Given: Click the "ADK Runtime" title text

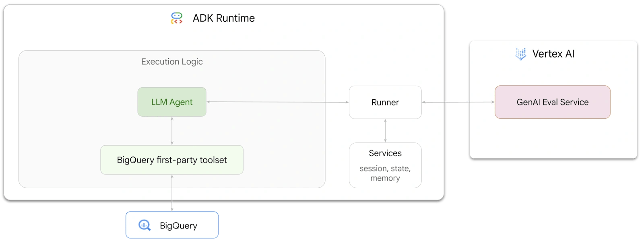Looking at the screenshot, I should [x=224, y=18].
